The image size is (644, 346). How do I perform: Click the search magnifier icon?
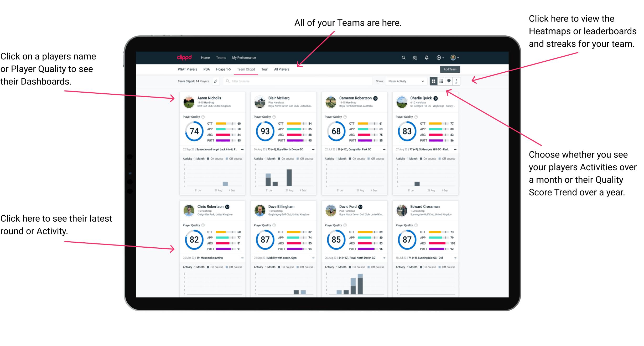click(x=403, y=57)
